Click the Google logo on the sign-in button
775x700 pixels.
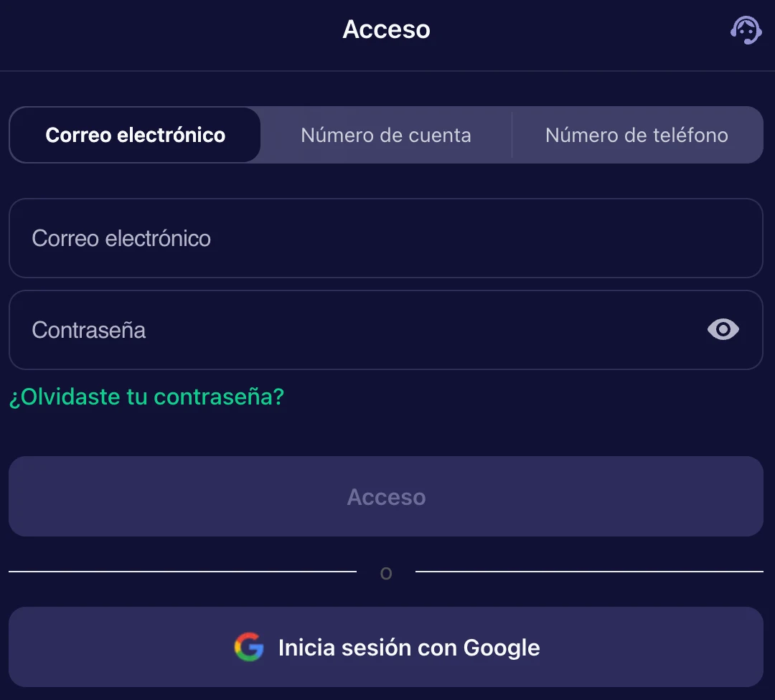click(x=248, y=647)
